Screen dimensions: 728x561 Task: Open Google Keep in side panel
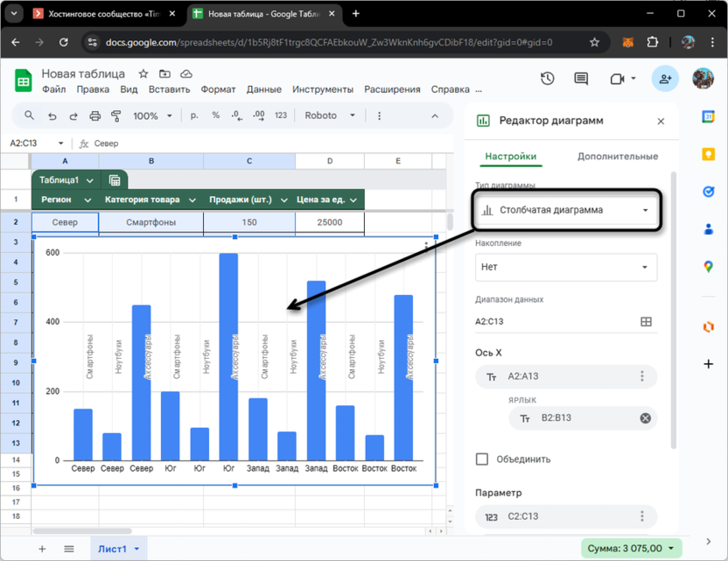[709, 154]
